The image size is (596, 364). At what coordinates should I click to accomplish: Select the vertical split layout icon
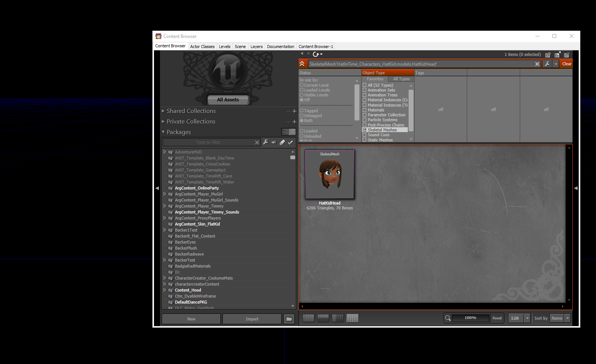338,318
